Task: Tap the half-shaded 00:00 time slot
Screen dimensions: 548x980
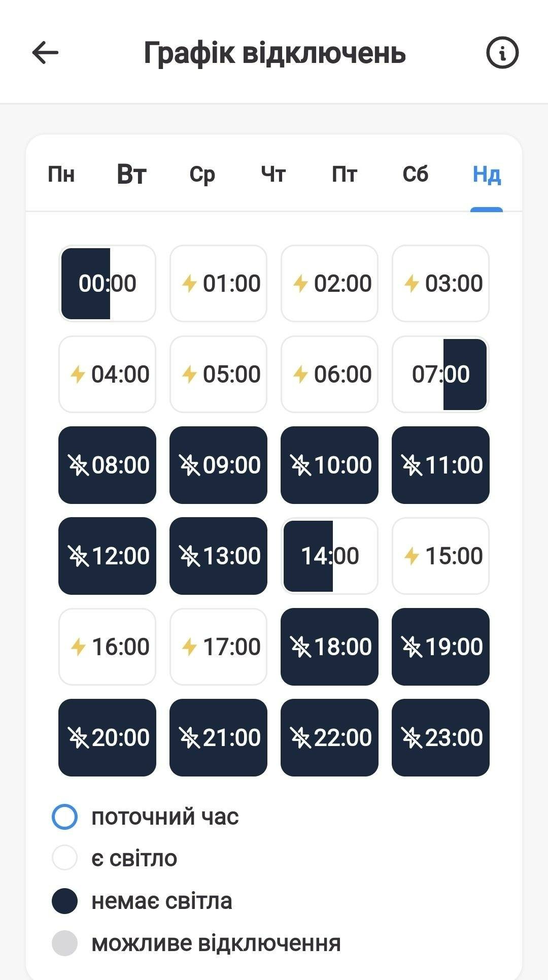Action: pos(107,284)
